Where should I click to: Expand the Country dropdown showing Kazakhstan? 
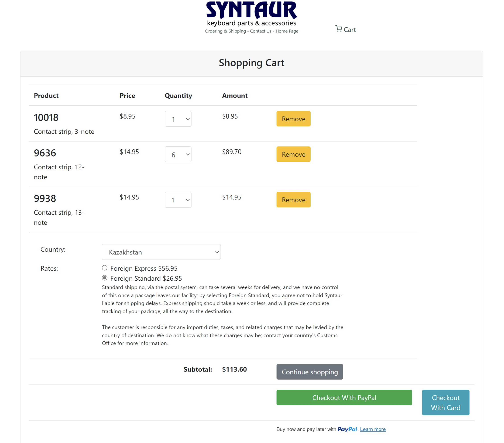(161, 252)
